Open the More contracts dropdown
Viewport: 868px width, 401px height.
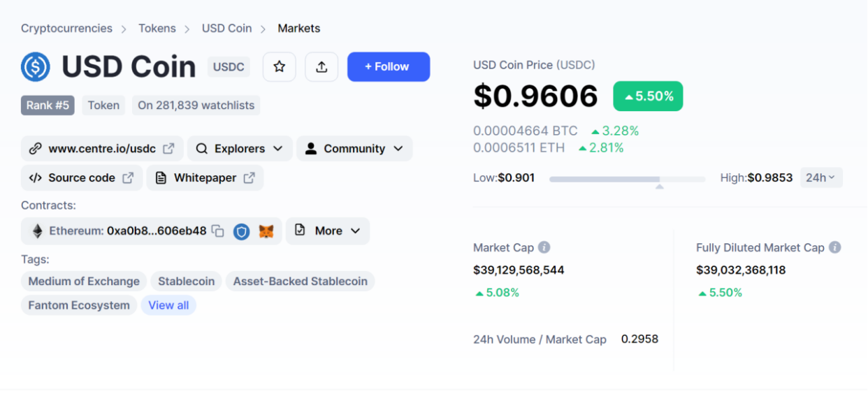point(328,231)
